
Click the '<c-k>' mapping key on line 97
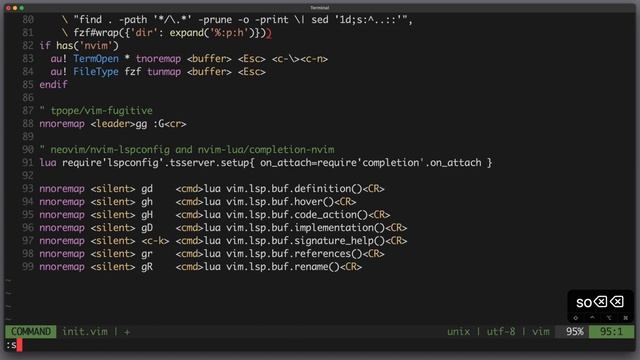[155, 240]
